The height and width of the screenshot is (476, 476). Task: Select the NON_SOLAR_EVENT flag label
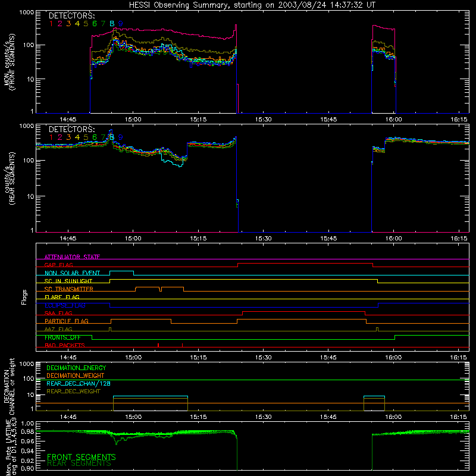coord(72,273)
